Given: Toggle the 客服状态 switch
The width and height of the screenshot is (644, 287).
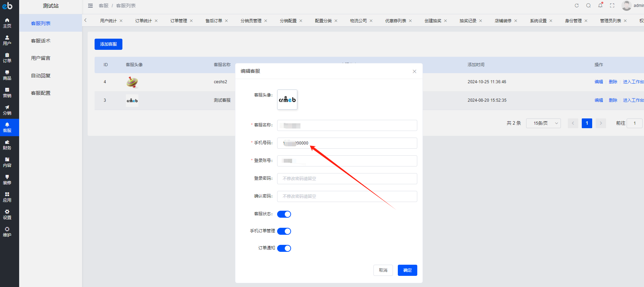Looking at the screenshot, I should [x=284, y=214].
